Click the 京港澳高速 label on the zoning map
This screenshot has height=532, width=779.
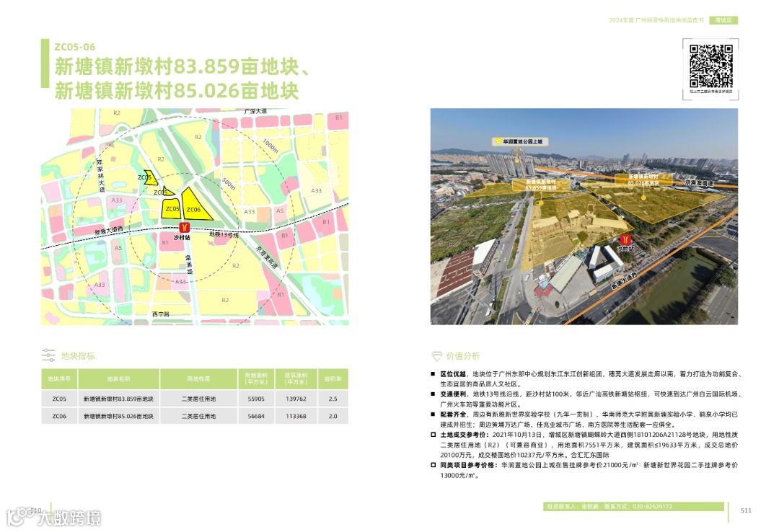[x=266, y=257]
